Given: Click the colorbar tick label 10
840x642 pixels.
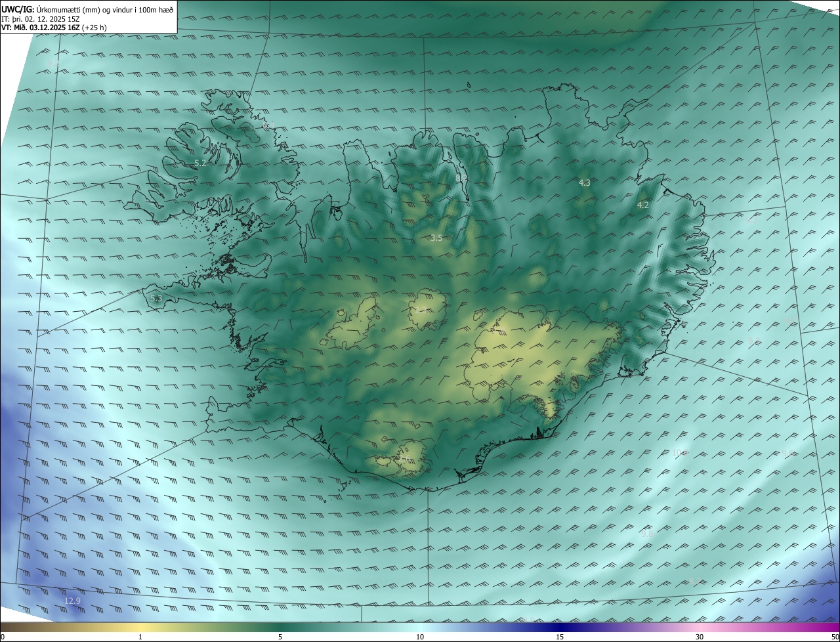Looking at the screenshot, I should click(420, 637).
